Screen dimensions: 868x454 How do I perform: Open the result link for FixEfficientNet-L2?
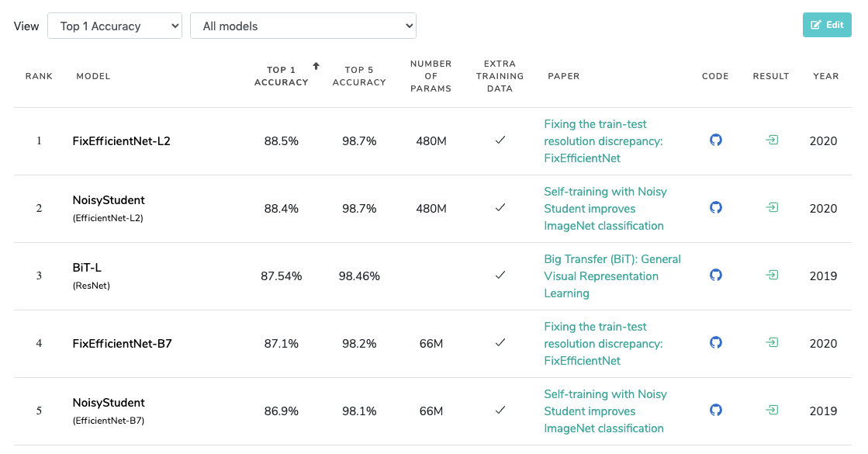[x=771, y=140]
